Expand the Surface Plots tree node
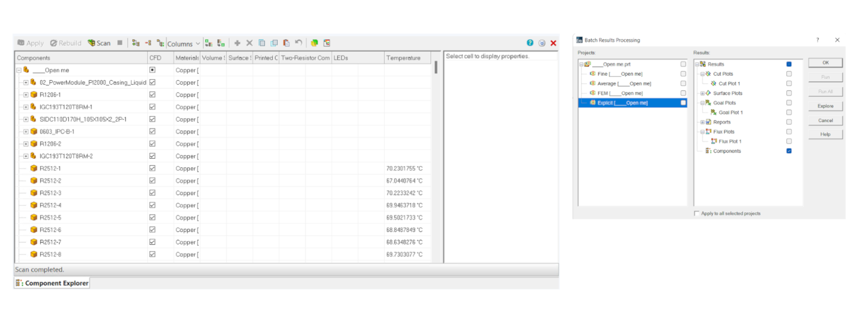868x317 pixels. [x=703, y=94]
